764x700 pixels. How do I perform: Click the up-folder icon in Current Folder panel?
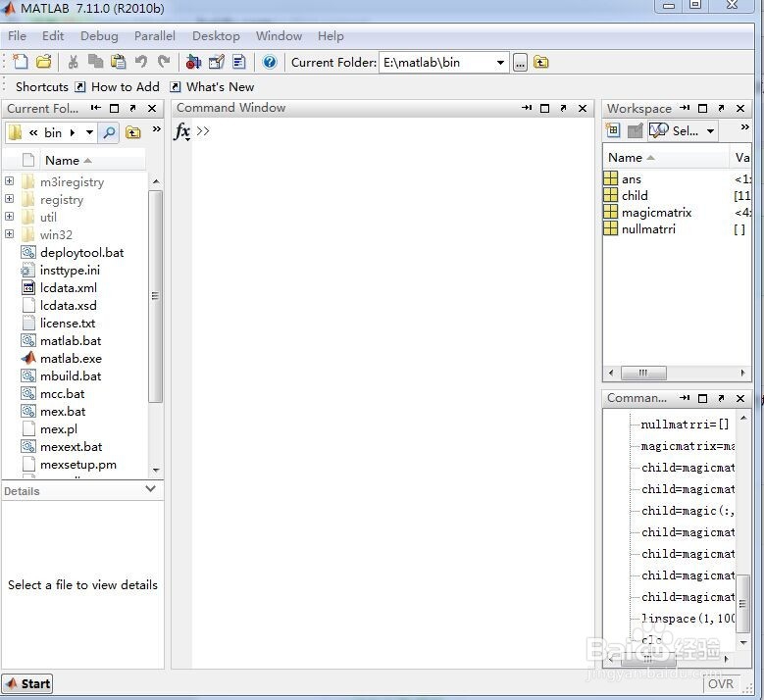click(133, 132)
